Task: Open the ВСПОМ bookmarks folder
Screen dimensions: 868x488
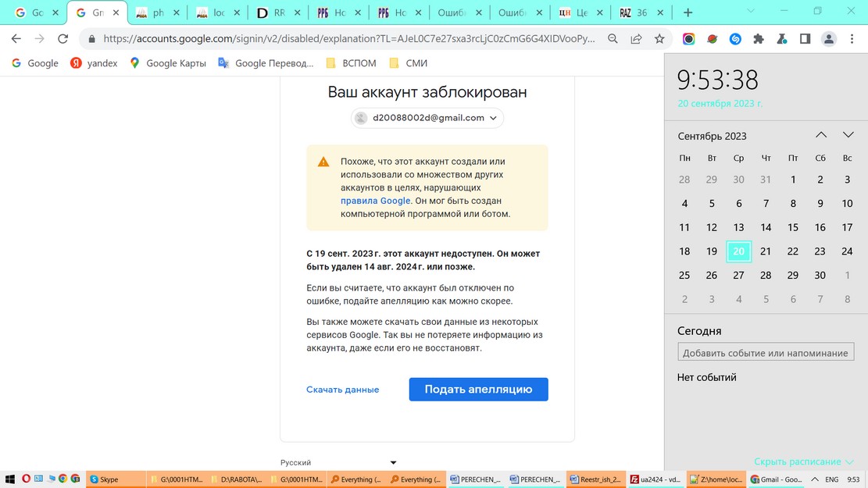Action: click(x=351, y=63)
